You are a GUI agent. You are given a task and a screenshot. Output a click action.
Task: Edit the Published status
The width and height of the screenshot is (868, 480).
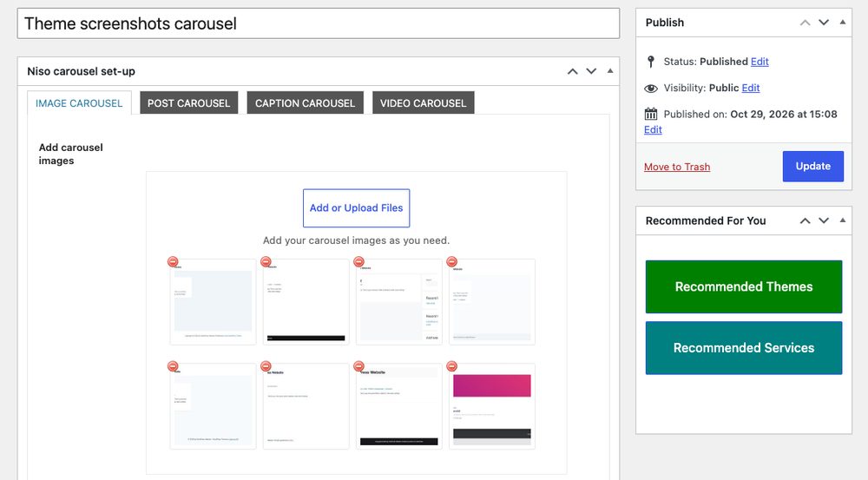click(759, 62)
